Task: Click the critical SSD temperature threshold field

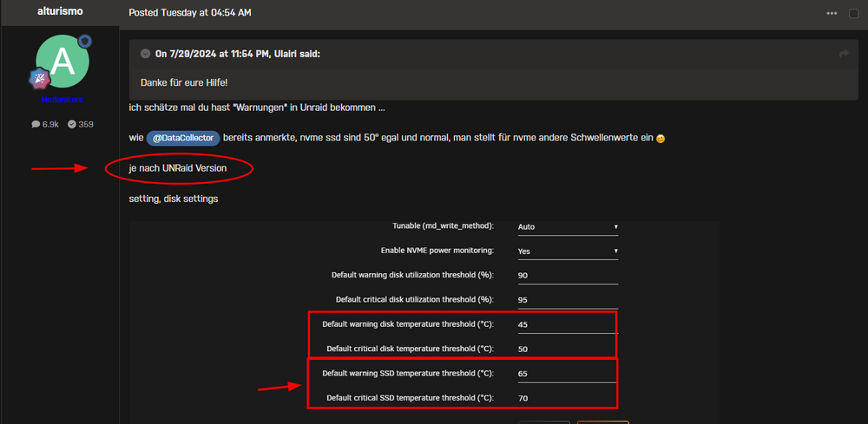Action: 568,398
